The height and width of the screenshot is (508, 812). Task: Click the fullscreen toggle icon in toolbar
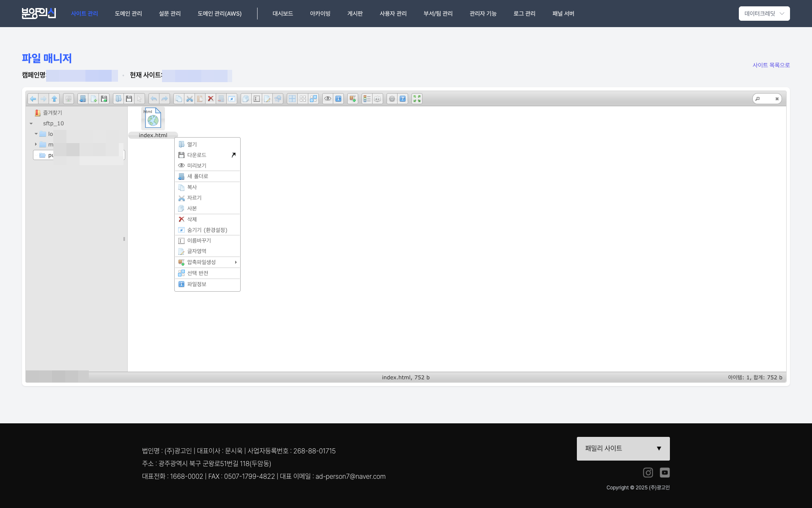coord(417,99)
